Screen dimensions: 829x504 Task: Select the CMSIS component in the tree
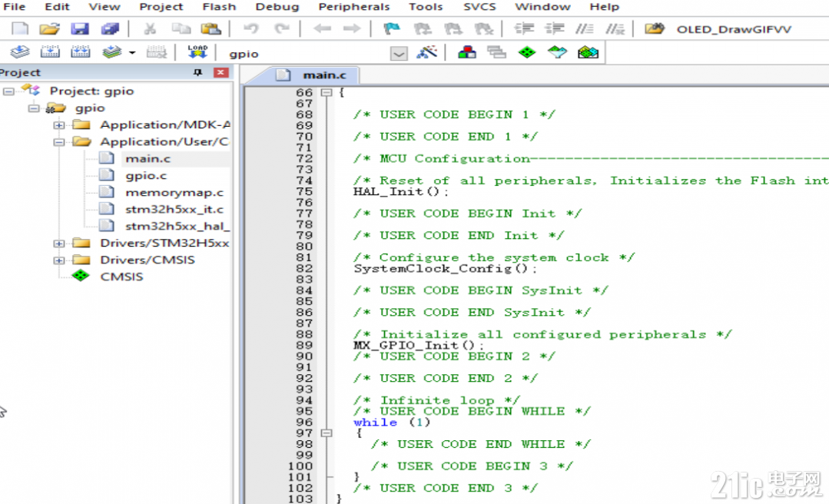click(121, 277)
